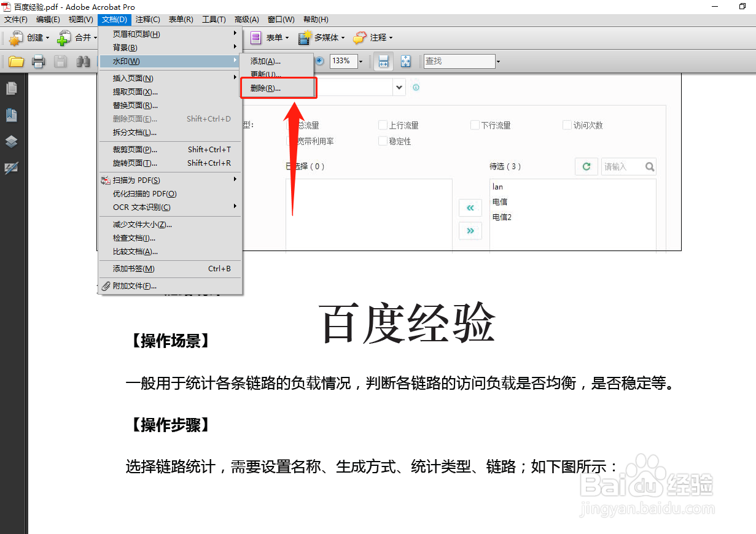Open the Signatures panel in the sidebar

coord(11,168)
